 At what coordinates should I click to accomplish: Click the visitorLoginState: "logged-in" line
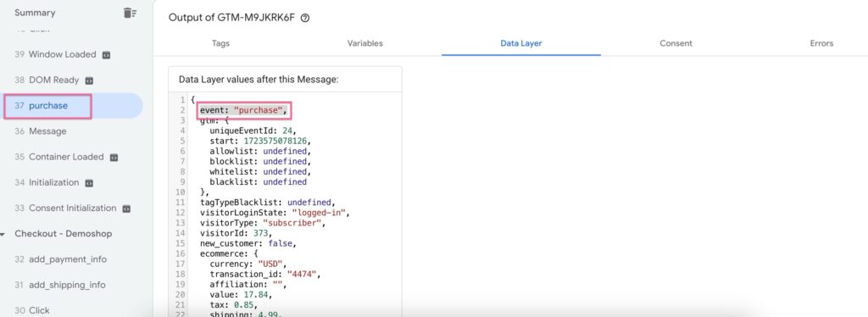pos(275,213)
